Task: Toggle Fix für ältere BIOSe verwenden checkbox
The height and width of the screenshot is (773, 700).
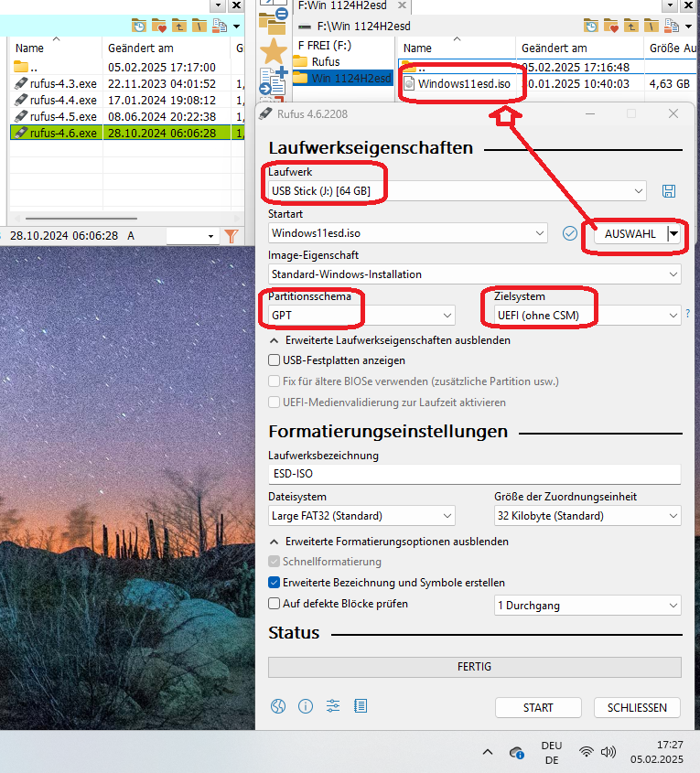Action: coord(275,381)
